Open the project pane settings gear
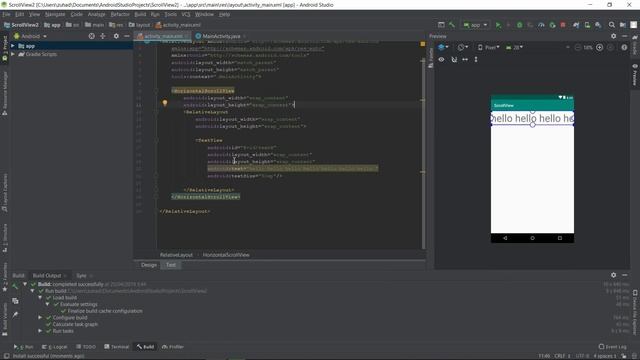 point(116,36)
